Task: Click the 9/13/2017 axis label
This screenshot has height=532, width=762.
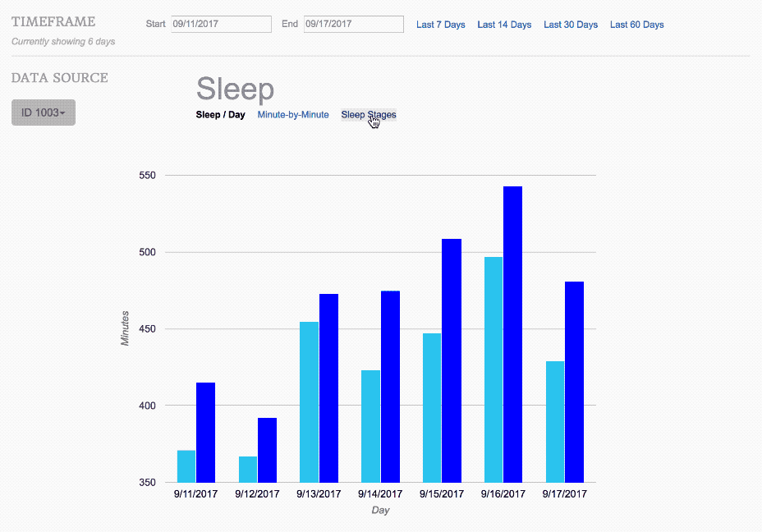Action: [319, 494]
